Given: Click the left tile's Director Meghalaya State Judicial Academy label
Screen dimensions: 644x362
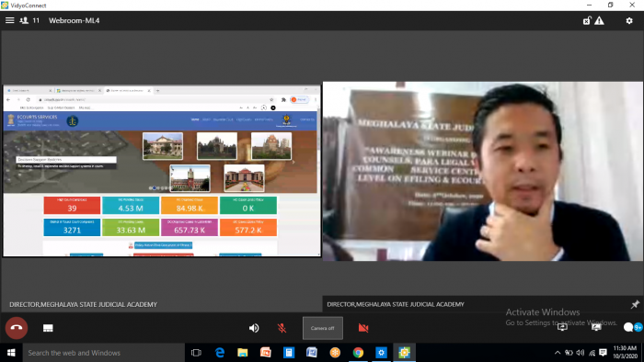Looking at the screenshot, I should (x=83, y=305).
